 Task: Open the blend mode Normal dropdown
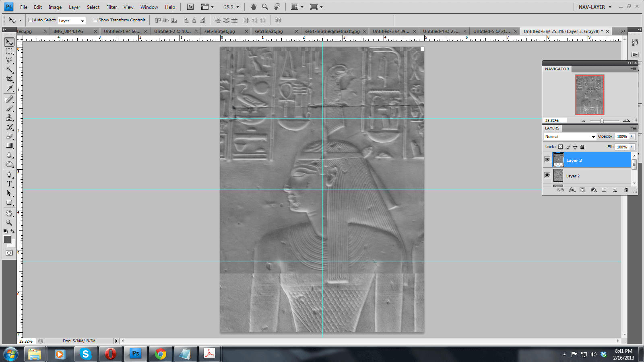(x=570, y=137)
